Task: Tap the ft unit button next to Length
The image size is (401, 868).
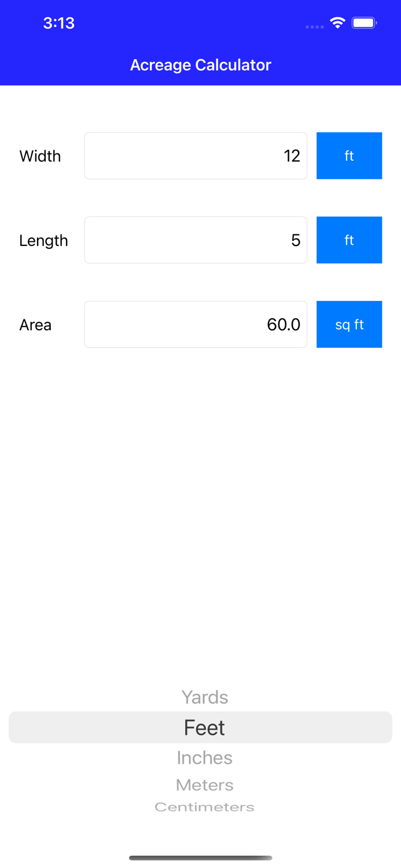Action: (x=350, y=240)
